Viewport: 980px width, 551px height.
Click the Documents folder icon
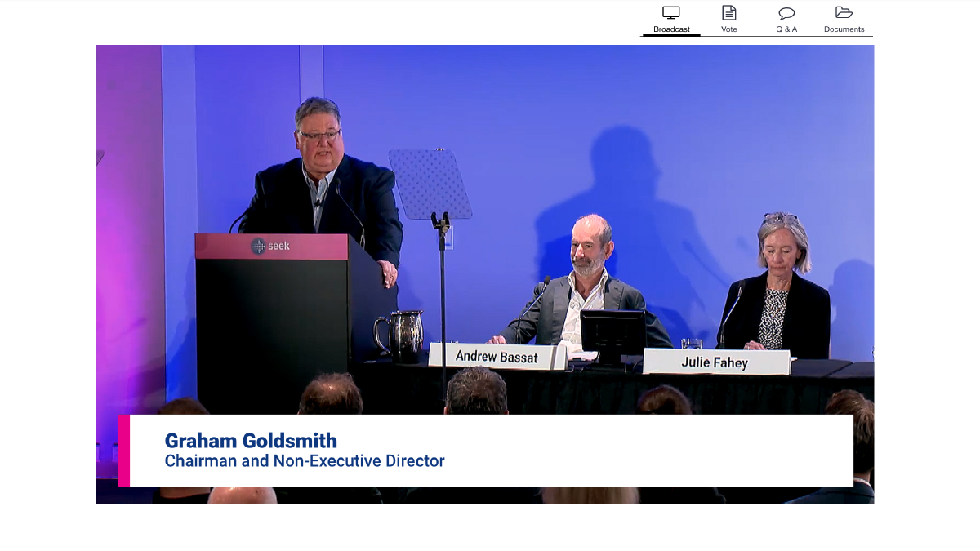(844, 12)
